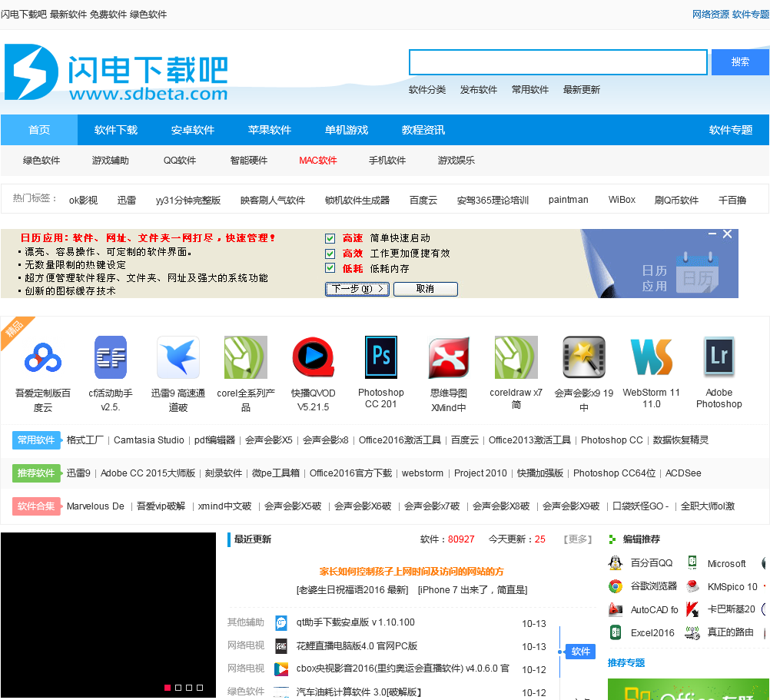Go to the 首页 tab
The image size is (770, 700).
pyautogui.click(x=38, y=130)
